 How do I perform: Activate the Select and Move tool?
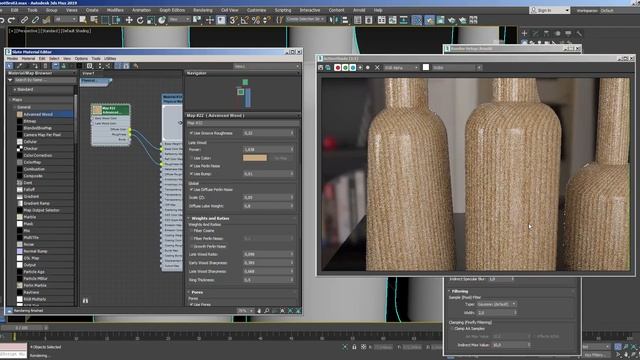(x=129, y=20)
